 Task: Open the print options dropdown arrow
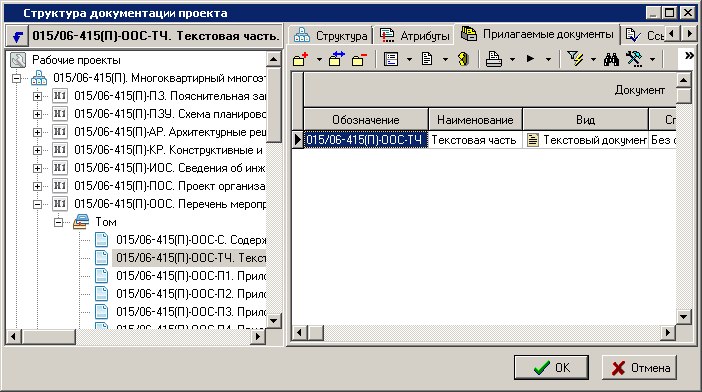(512, 59)
